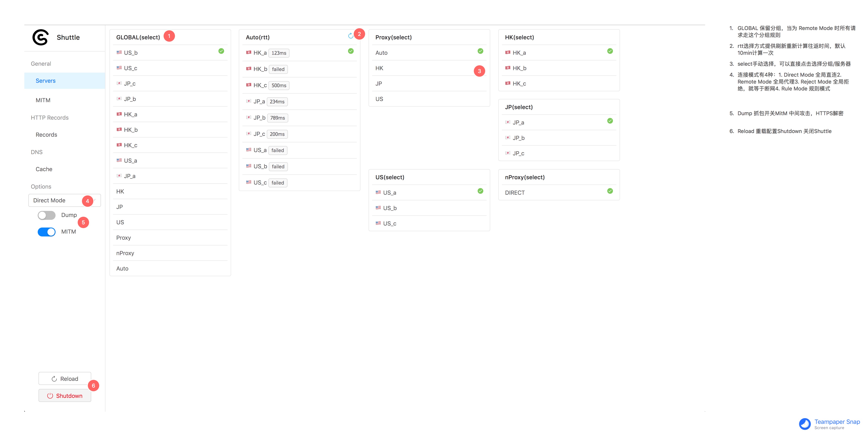Screen dimensions: 868x436
Task: Click the green check for HK_a in Auto(rtt)
Action: coord(351,51)
